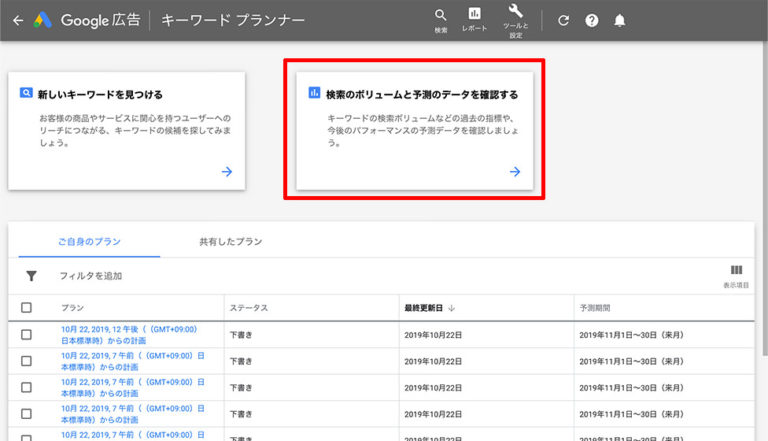Check the 10月 22, 2019, 12 午後 plan row
This screenshot has width=768, height=441.
pyautogui.click(x=26, y=335)
